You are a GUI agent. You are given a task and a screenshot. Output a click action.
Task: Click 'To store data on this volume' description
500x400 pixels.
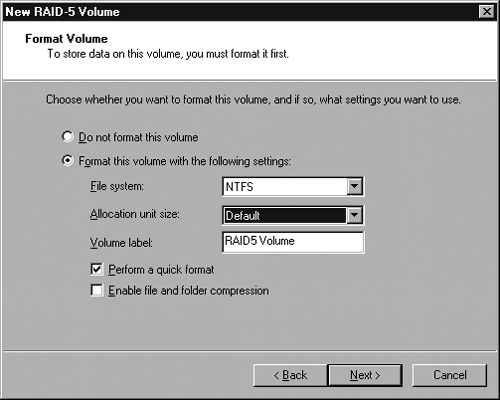point(168,54)
